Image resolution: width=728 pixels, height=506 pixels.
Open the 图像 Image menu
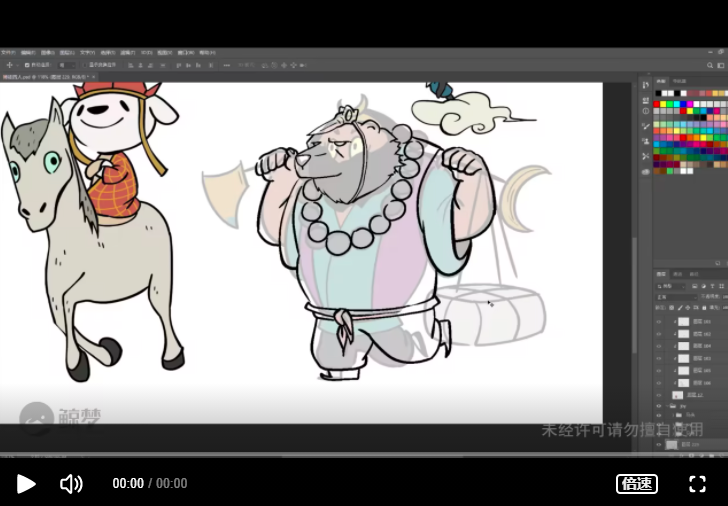(x=47, y=52)
